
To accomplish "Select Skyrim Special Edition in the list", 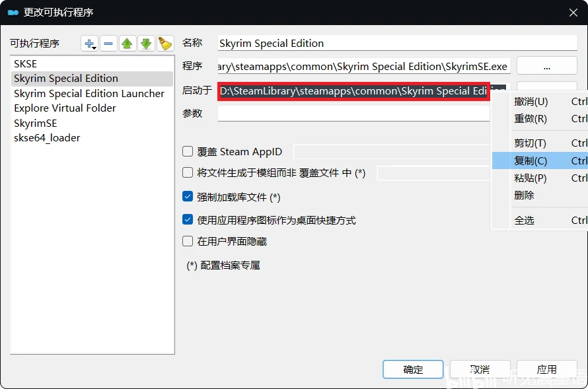I will pos(92,79).
